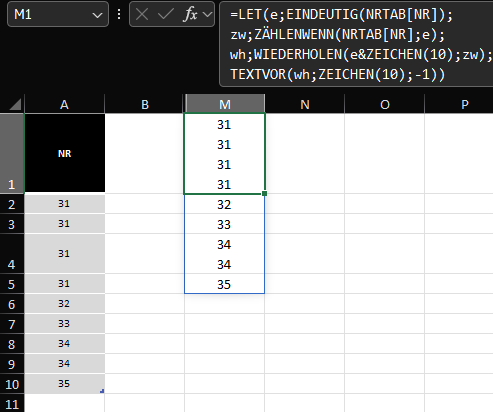The height and width of the screenshot is (412, 493).
Task: Click the Select All corner triangle
Action: click(x=15, y=104)
